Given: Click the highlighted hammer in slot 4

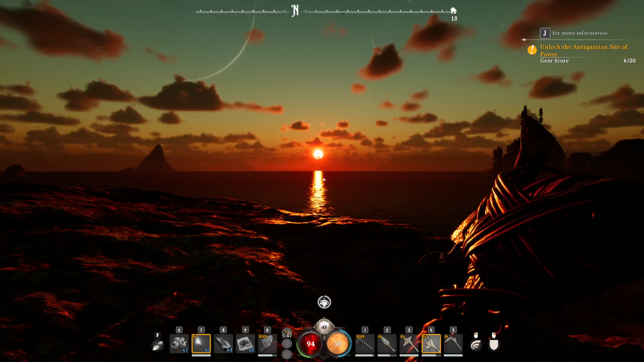Looking at the screenshot, I should (x=431, y=344).
